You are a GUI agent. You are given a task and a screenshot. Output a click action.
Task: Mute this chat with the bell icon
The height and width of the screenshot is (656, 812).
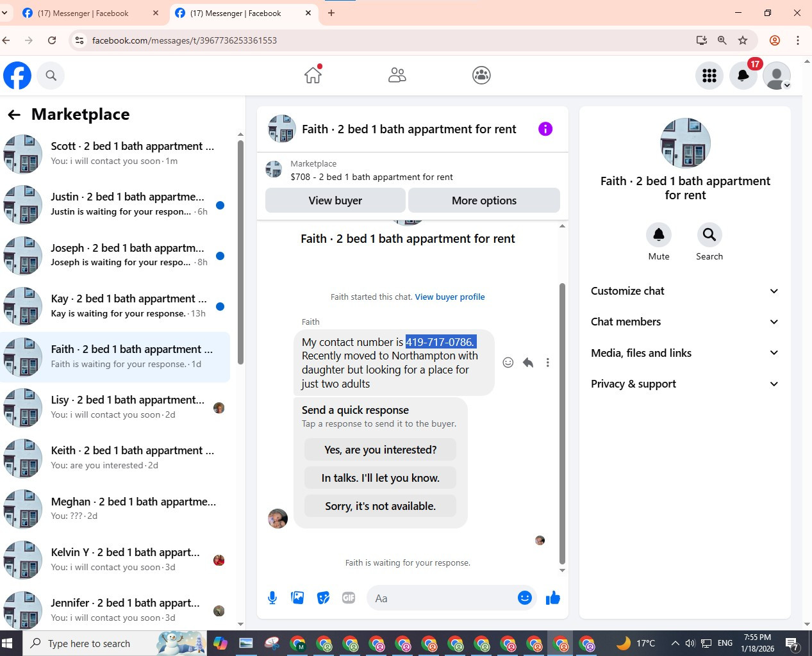(x=659, y=235)
